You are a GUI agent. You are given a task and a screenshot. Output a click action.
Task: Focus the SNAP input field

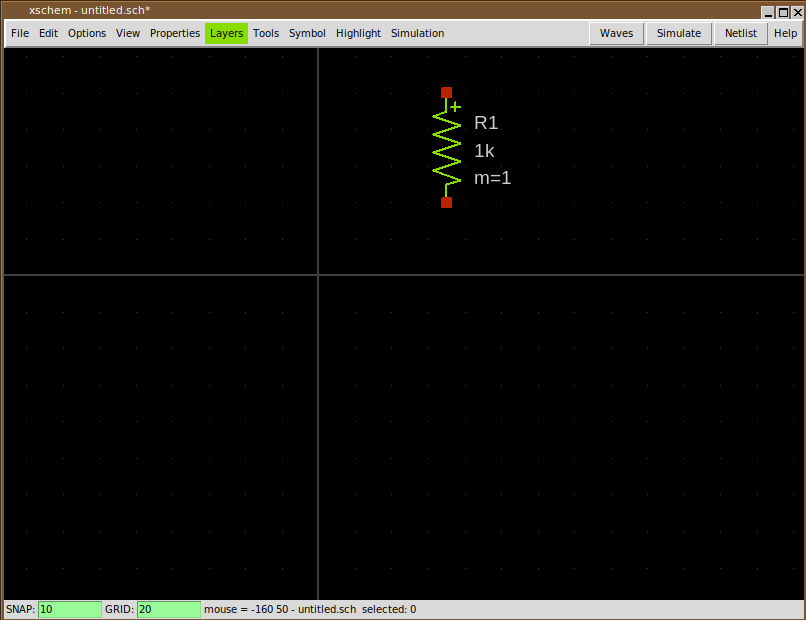(x=70, y=609)
